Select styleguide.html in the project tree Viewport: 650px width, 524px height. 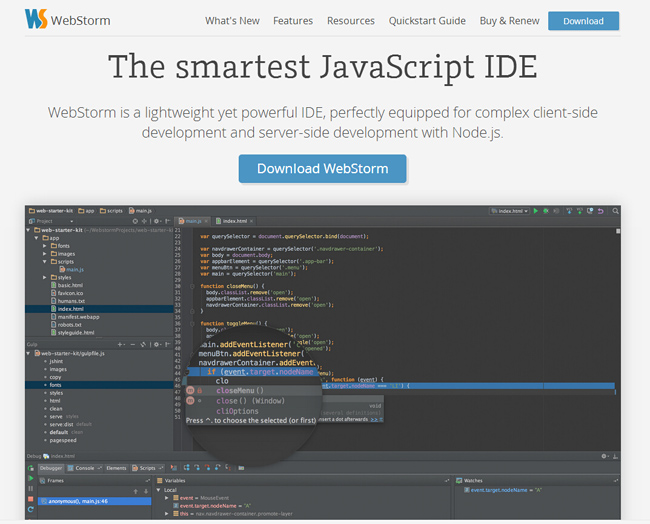pos(73,332)
